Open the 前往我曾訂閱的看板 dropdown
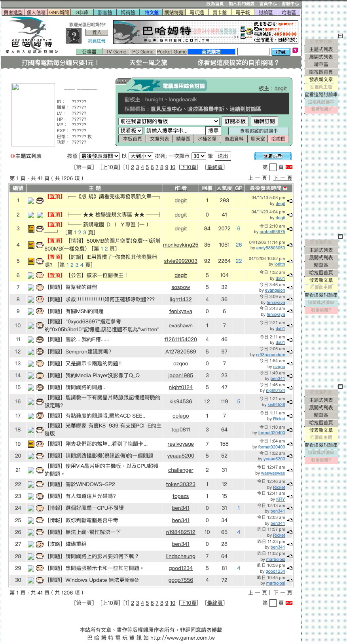The height and width of the screenshot is (644, 347). [x=169, y=121]
